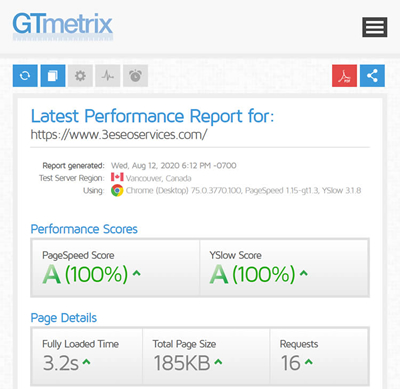
Task: Click the PageSpeed Score up arrow
Action: (137, 273)
